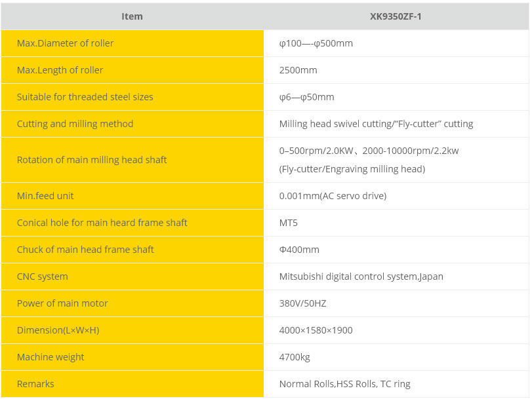Select the Max.Length of roller row label
Image resolution: width=532 pixels, height=399 pixels.
(x=60, y=70)
